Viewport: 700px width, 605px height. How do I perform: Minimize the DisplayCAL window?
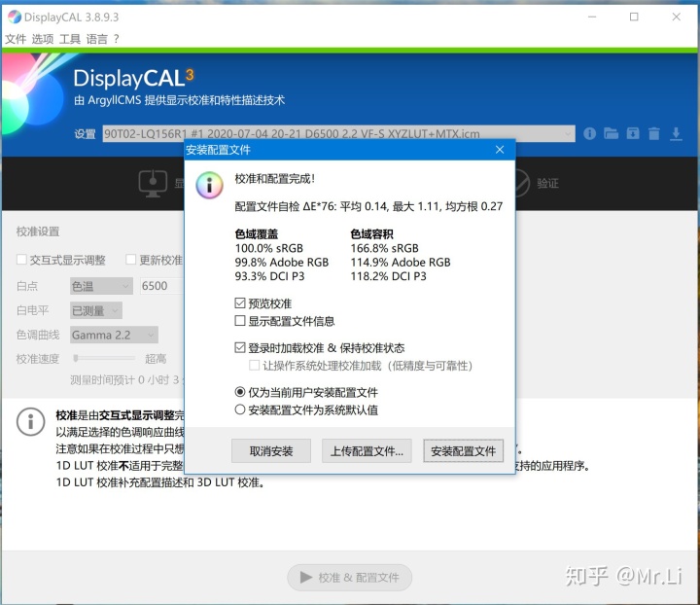pos(592,17)
